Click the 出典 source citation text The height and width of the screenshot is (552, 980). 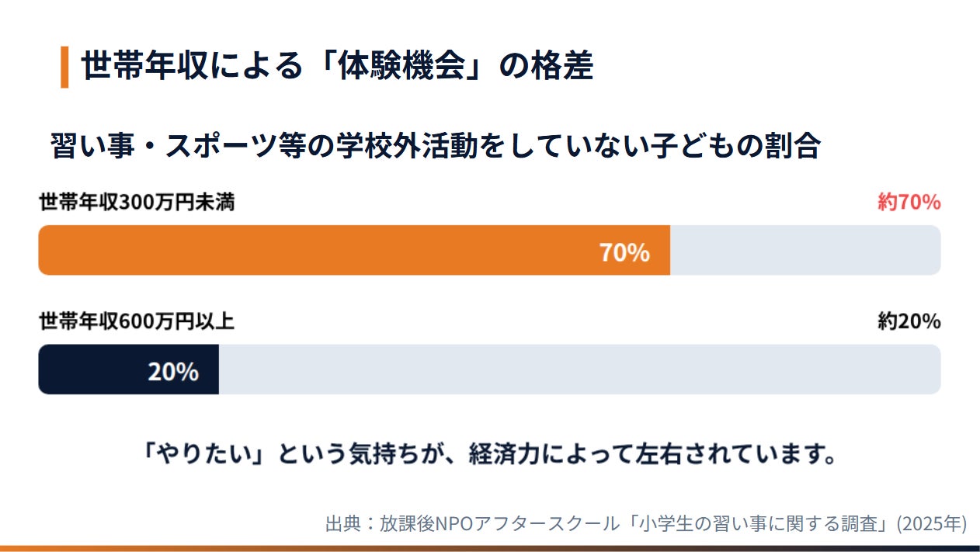point(645,523)
